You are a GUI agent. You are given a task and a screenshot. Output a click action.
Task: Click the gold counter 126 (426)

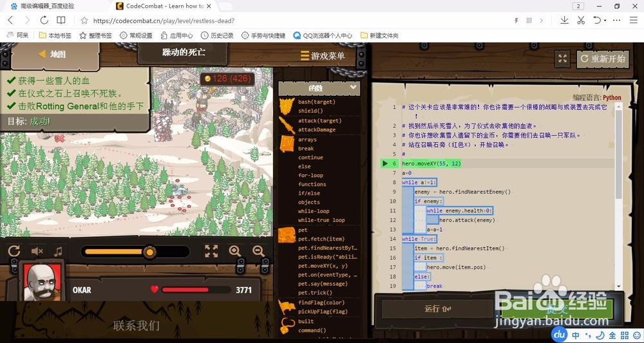tap(227, 79)
